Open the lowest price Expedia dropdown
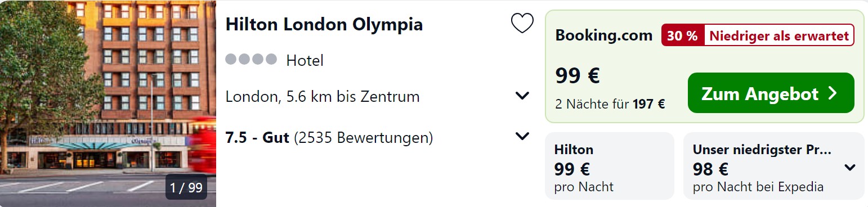This screenshot has height=207, width=868. tap(850, 167)
